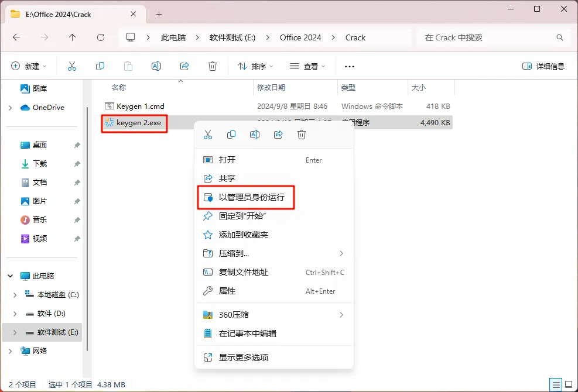Collapse the This PC (此电脑) tree node
The image size is (578, 392).
[x=11, y=276]
